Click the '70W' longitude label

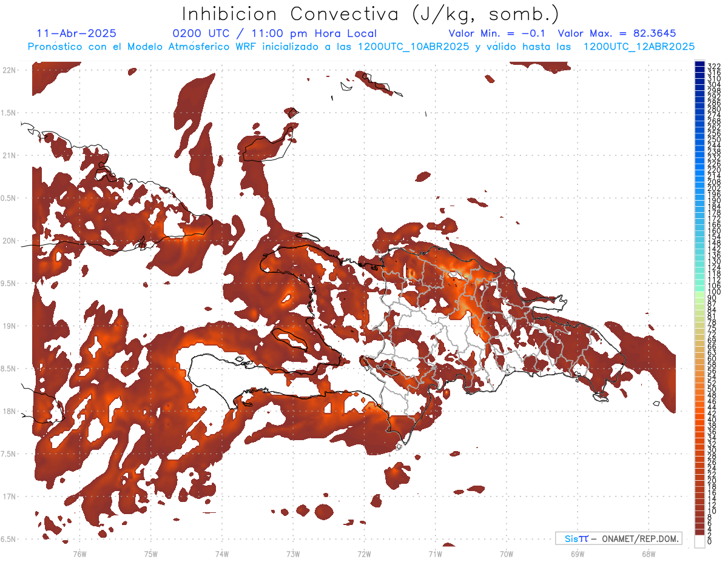507,554
